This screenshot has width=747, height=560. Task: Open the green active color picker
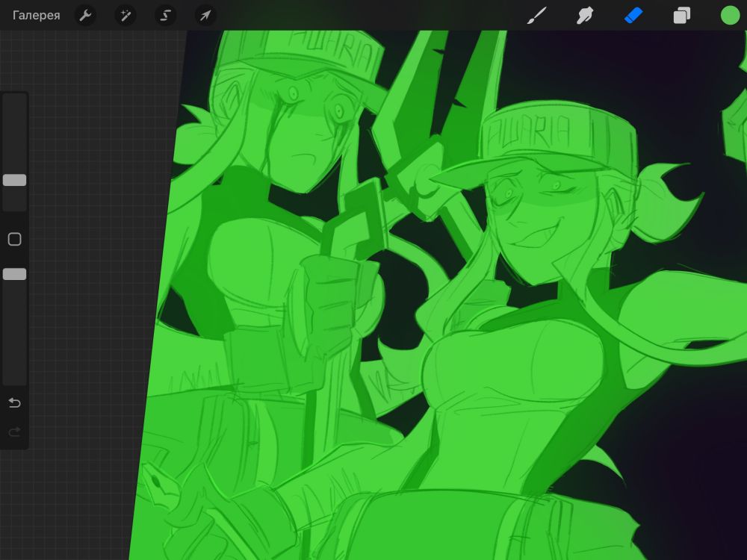click(x=730, y=15)
